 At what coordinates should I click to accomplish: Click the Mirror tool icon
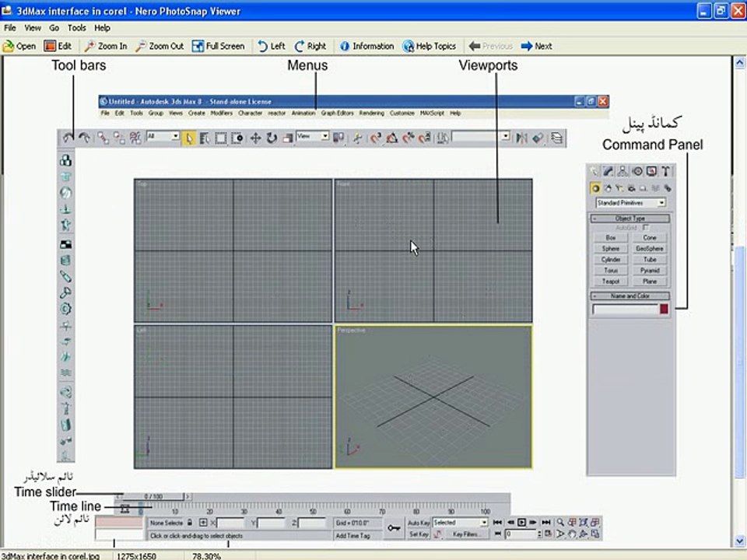coord(521,138)
